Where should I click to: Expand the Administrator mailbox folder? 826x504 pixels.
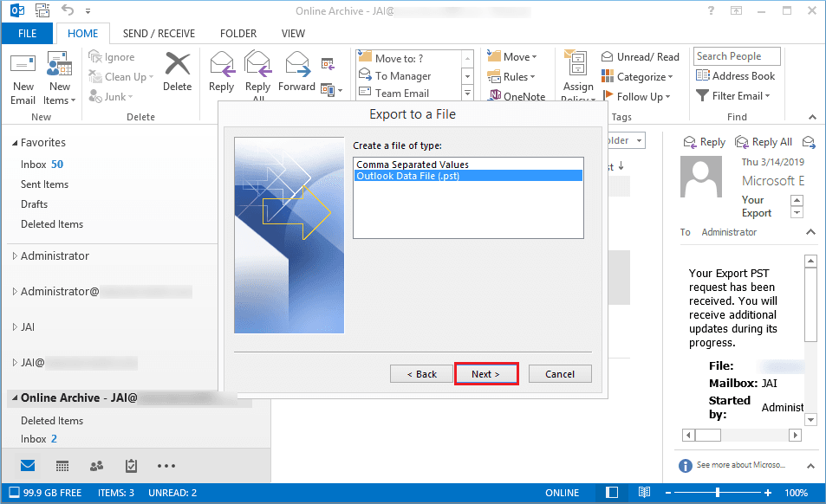[15, 255]
